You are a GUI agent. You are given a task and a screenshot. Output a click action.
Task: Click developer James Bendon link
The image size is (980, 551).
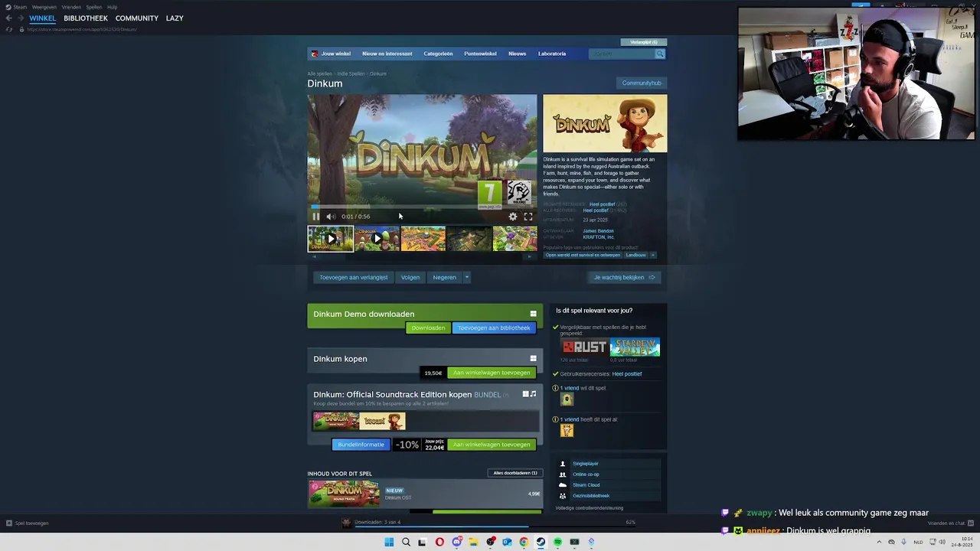click(598, 230)
